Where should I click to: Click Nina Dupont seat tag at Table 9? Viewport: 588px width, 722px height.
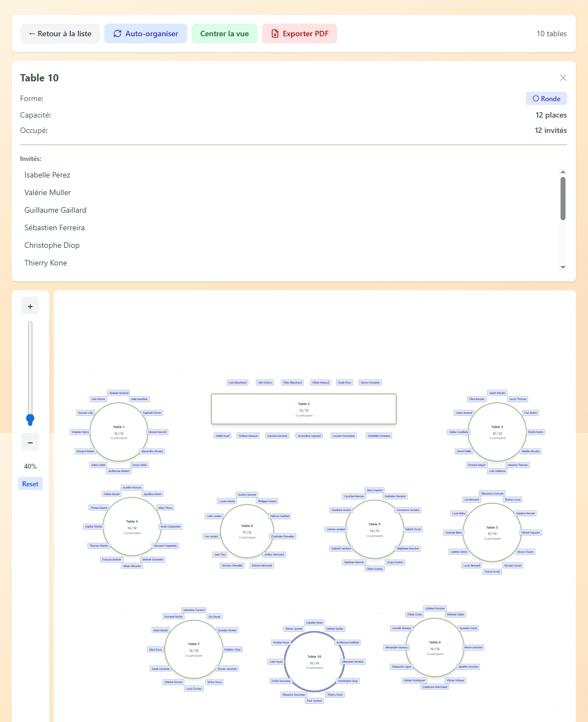[374, 490]
